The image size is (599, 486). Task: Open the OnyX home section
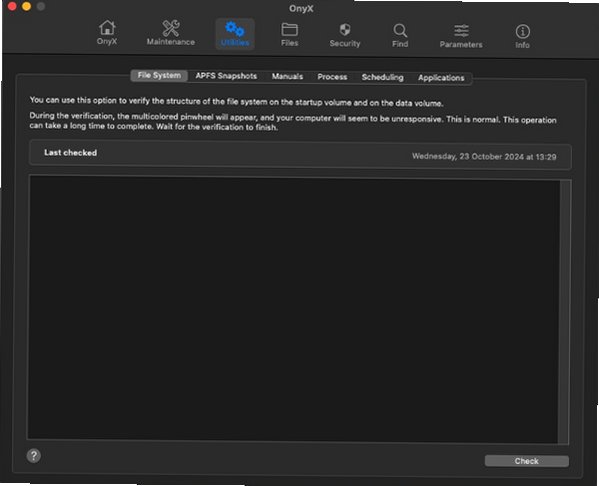click(x=107, y=33)
